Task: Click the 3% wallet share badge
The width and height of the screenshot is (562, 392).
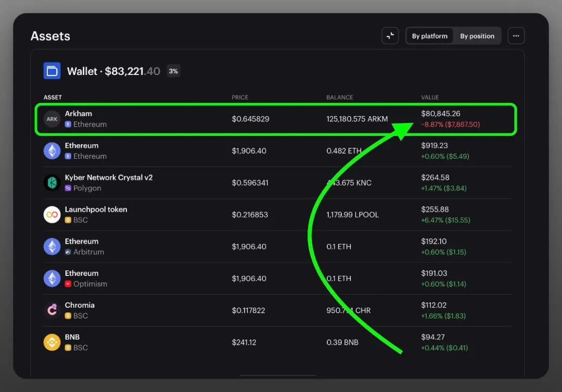Action: click(173, 71)
